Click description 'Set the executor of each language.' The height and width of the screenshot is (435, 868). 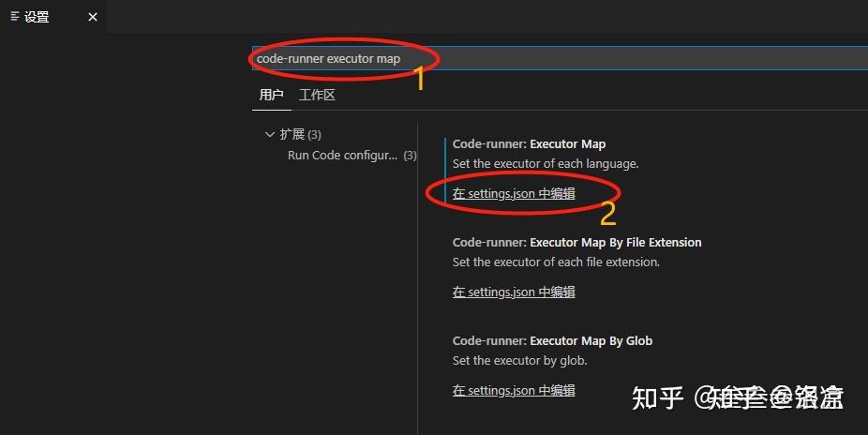[x=546, y=164]
